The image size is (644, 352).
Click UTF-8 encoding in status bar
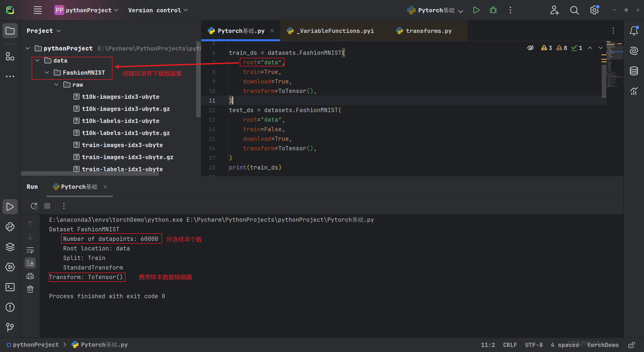pyautogui.click(x=534, y=345)
